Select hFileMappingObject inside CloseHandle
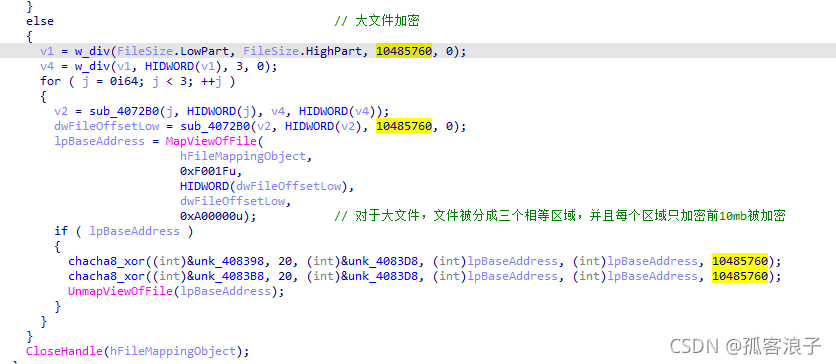 pos(172,351)
